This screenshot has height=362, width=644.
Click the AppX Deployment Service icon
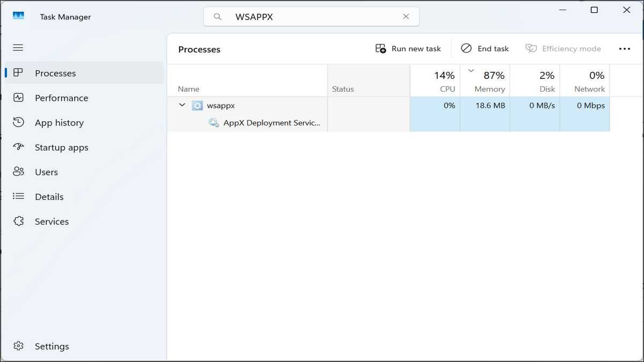(x=214, y=123)
